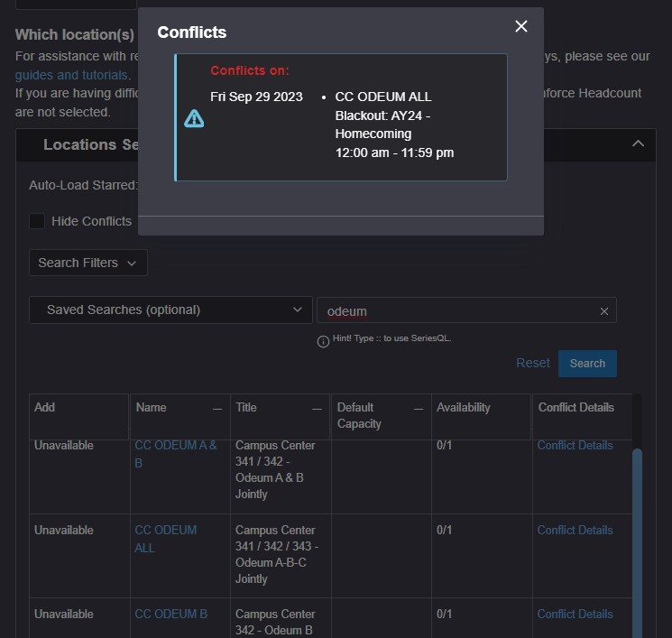Viewport: 672px width, 638px height.
Task: Click the warning triangle icon in Conflicts
Action: [194, 118]
